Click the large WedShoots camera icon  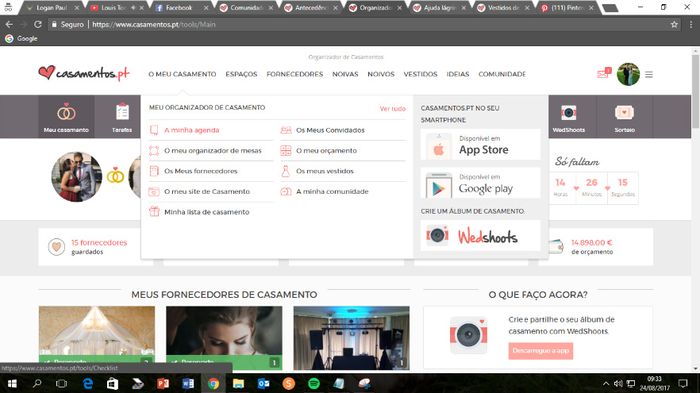click(x=468, y=335)
